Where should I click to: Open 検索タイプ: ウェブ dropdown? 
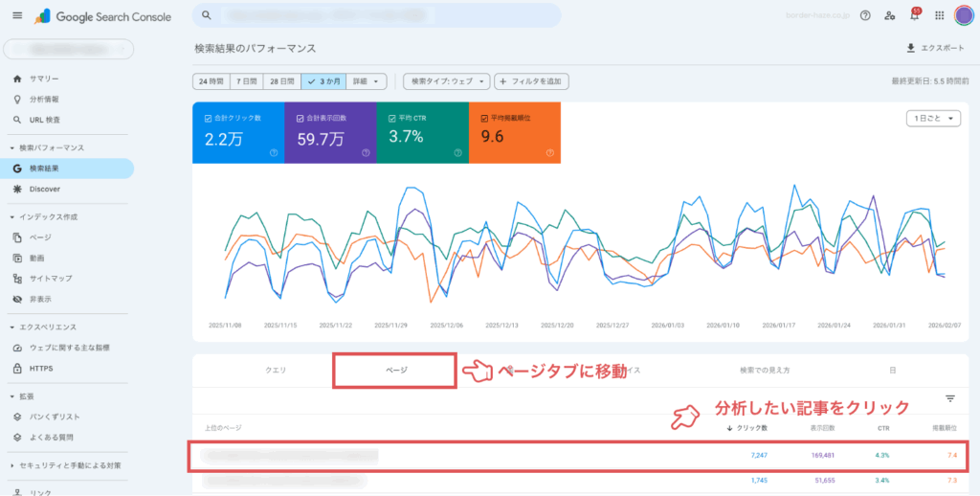(446, 81)
